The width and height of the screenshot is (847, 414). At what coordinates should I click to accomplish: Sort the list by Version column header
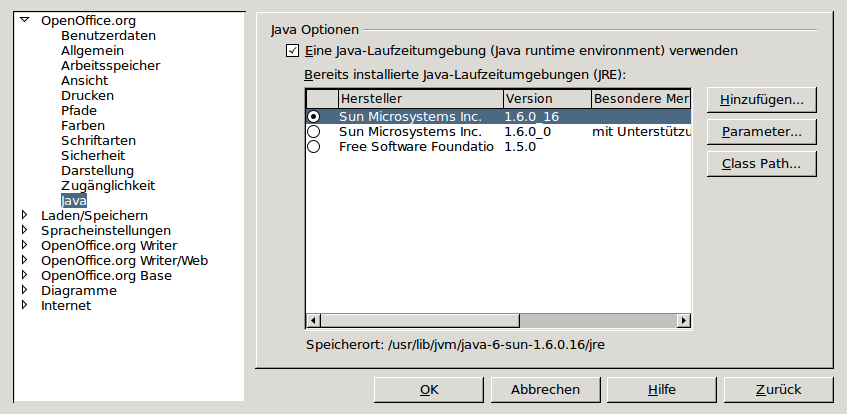click(x=545, y=99)
